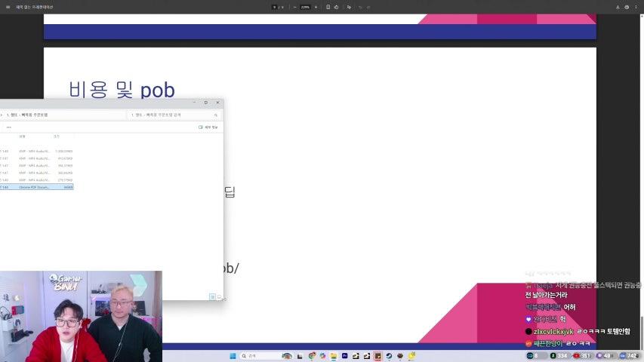Toggle fit-to-page in PDF toolbar
Image resolution: width=644 pixels, height=362 pixels.
point(328,7)
